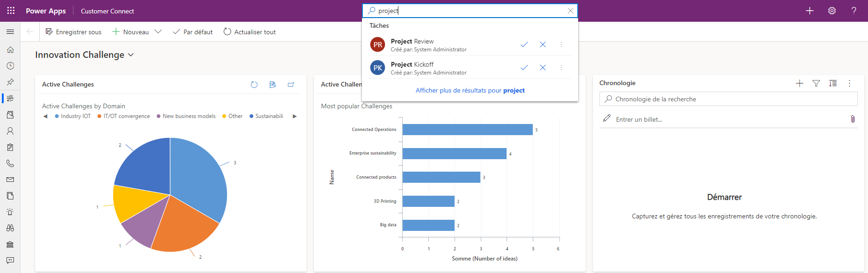Click Afficher plus de résultats pour project
The height and width of the screenshot is (273, 868).
(470, 90)
